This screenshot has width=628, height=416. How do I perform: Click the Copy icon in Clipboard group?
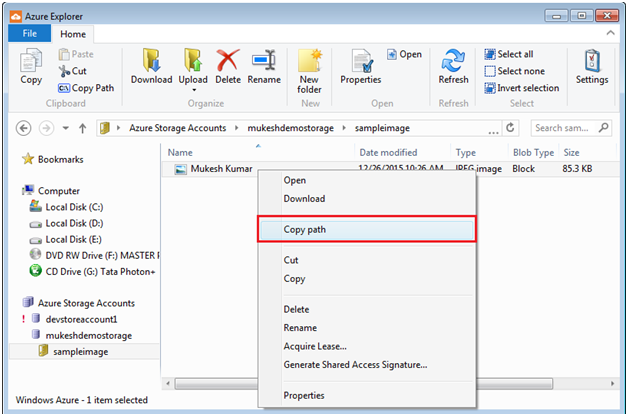[x=31, y=61]
